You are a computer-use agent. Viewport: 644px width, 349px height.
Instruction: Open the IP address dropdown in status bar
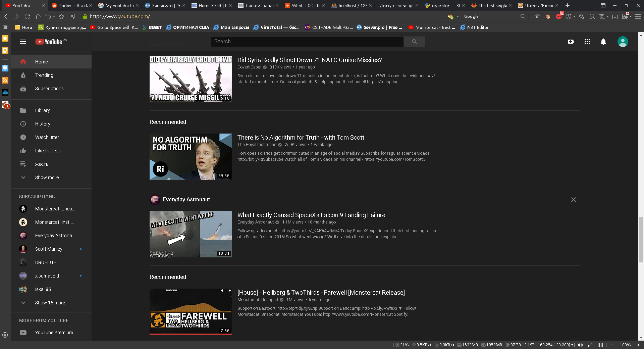tap(572, 345)
